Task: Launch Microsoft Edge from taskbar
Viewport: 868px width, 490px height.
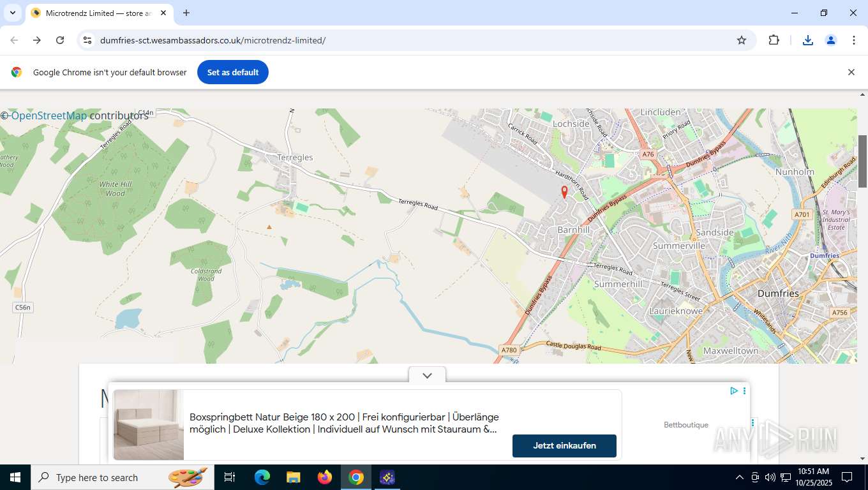Action: tap(262, 477)
